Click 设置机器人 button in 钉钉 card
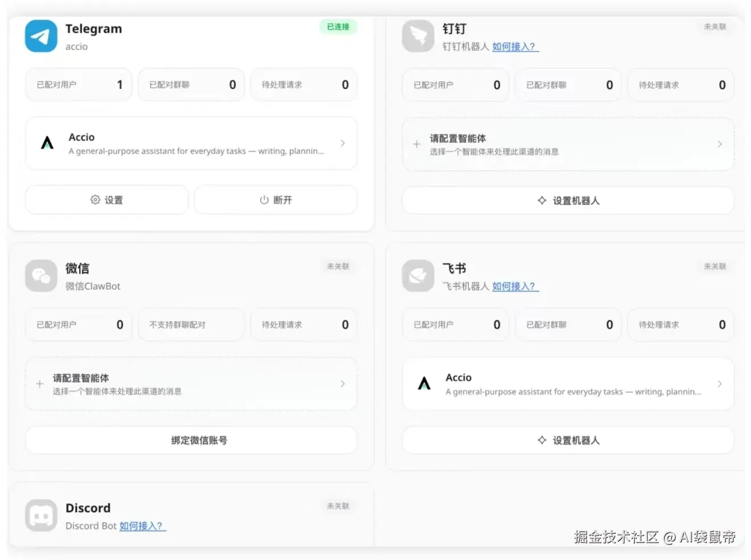This screenshot has height=560, width=751. click(x=568, y=200)
